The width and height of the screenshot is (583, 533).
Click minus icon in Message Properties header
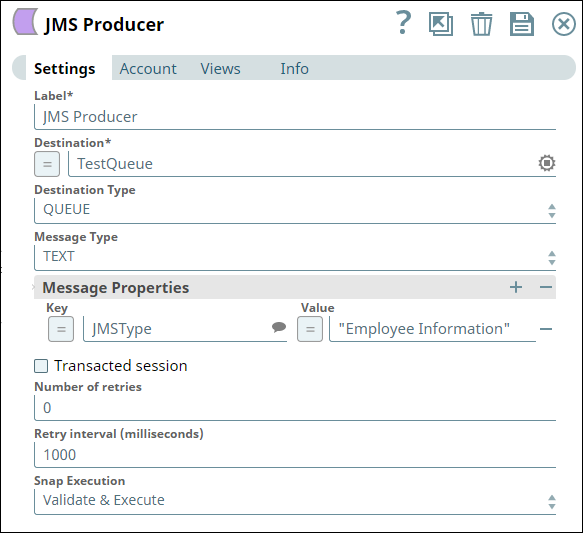tap(545, 287)
